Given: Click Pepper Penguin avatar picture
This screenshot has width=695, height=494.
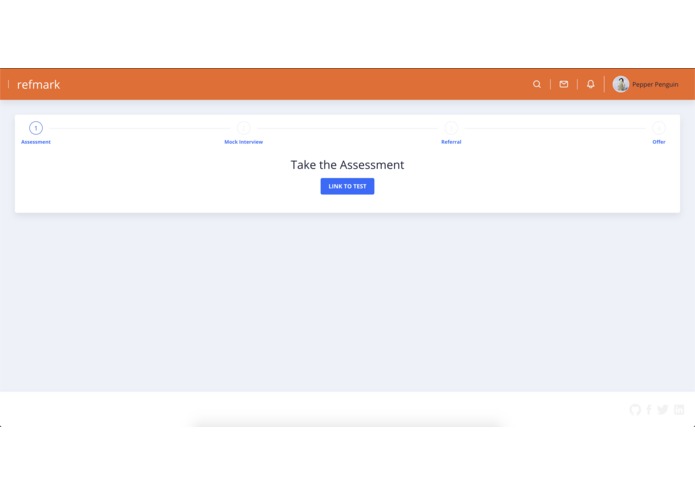Looking at the screenshot, I should coord(621,84).
